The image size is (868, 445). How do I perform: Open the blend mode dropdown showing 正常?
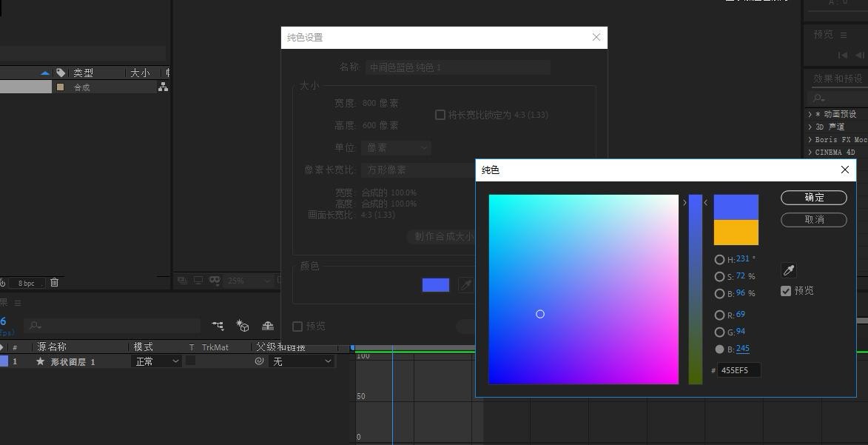[x=157, y=361]
